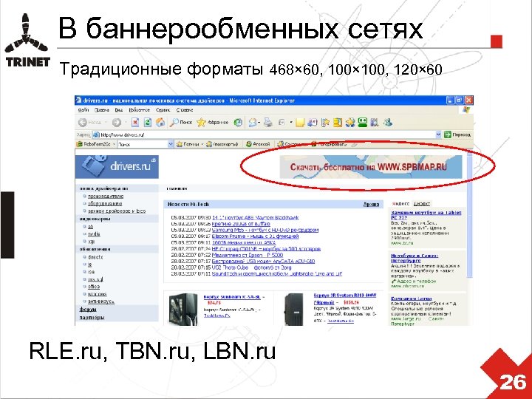532x399 pixels.
Task: Click the IE Back arrow button
Action: (x=83, y=122)
